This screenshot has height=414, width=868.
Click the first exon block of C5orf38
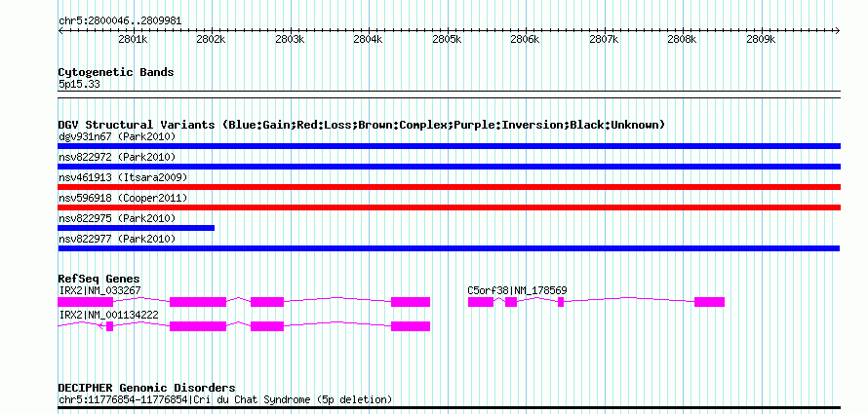click(x=481, y=302)
